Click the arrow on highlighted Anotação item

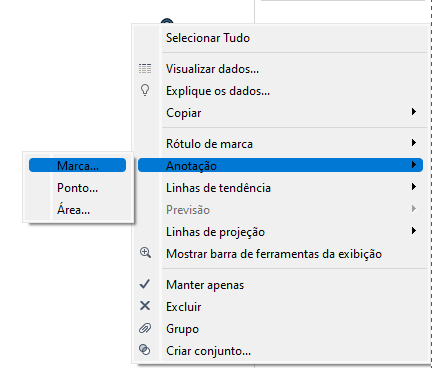pos(414,164)
